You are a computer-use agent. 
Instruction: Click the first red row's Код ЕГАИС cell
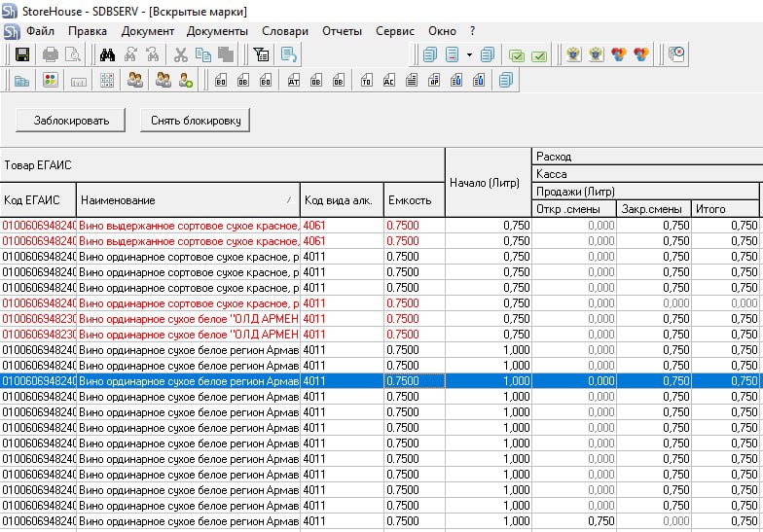[38, 226]
